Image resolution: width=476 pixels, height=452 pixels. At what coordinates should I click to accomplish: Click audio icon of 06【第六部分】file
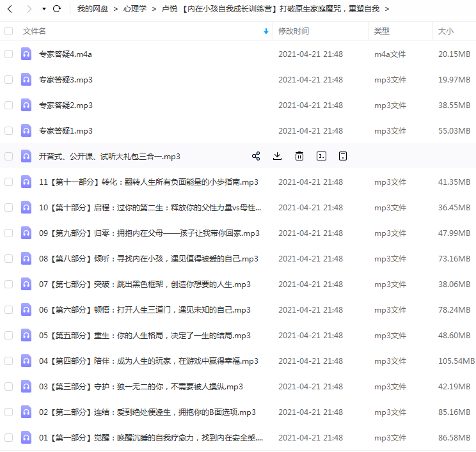point(26,309)
